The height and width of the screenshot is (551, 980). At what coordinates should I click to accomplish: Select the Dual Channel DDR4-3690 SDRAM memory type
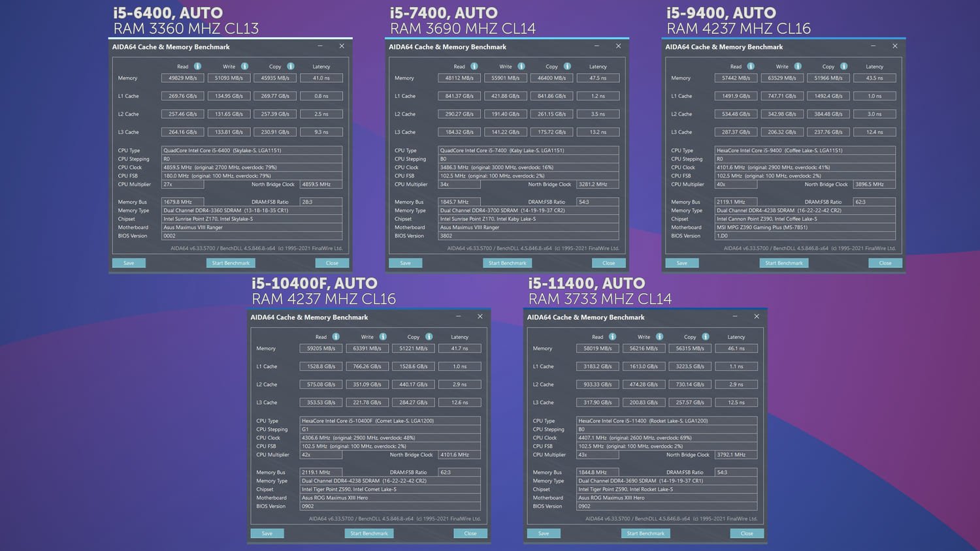(666, 480)
